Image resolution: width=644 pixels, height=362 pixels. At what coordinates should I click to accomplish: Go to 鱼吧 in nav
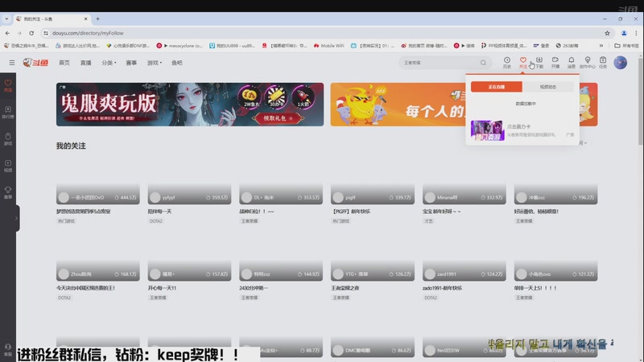(x=177, y=63)
